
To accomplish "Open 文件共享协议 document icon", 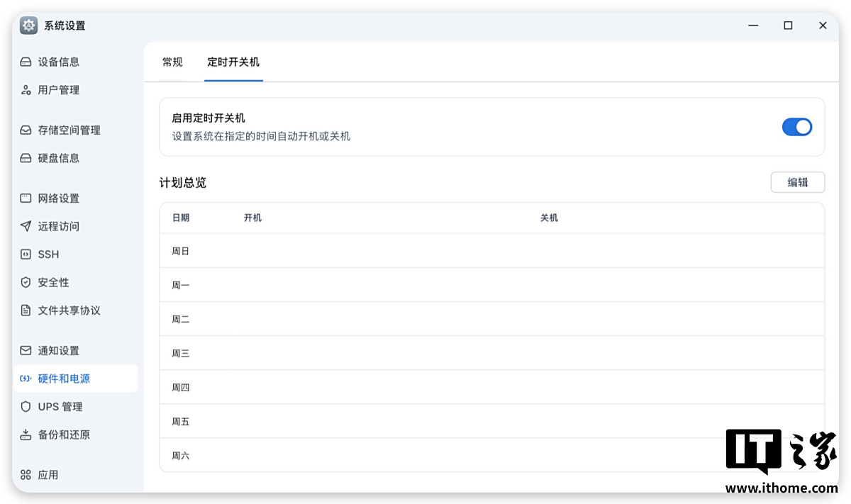I will 26,310.
